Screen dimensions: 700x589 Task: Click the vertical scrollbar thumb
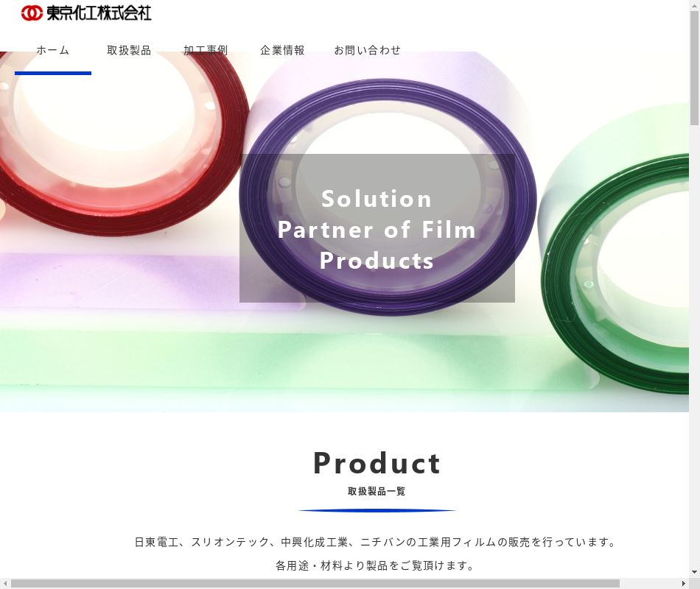click(694, 68)
